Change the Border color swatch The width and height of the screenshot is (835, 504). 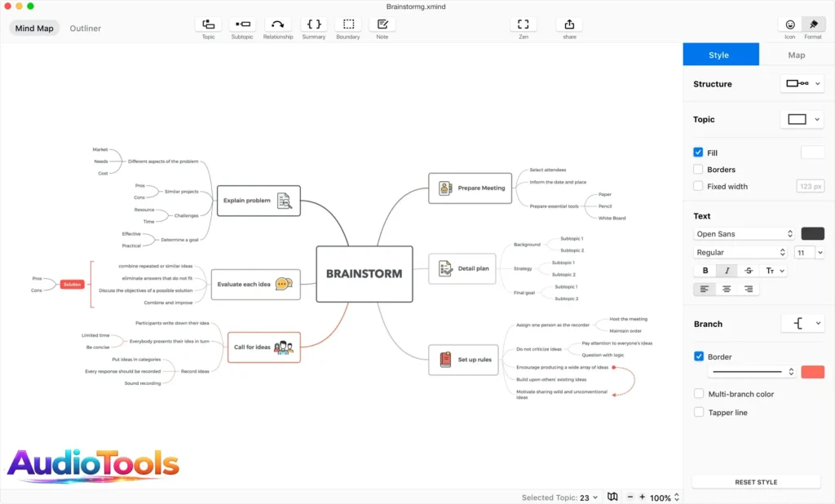(x=812, y=371)
